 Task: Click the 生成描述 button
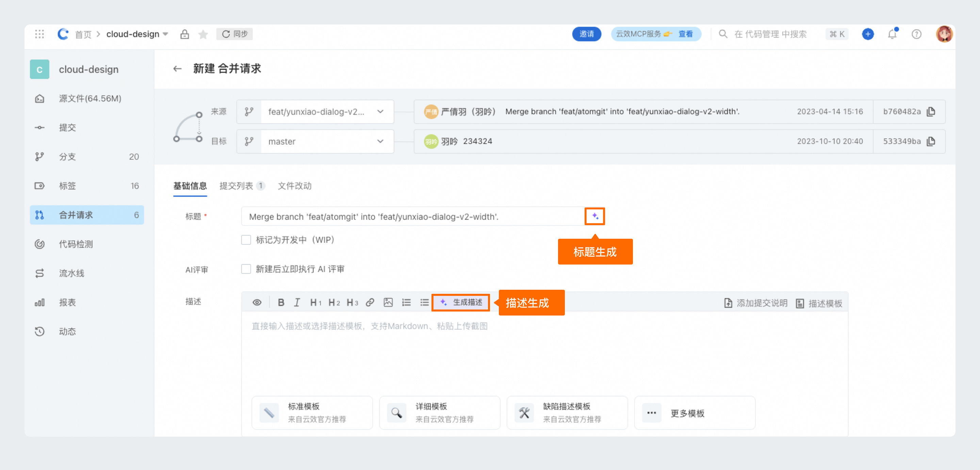coord(461,302)
